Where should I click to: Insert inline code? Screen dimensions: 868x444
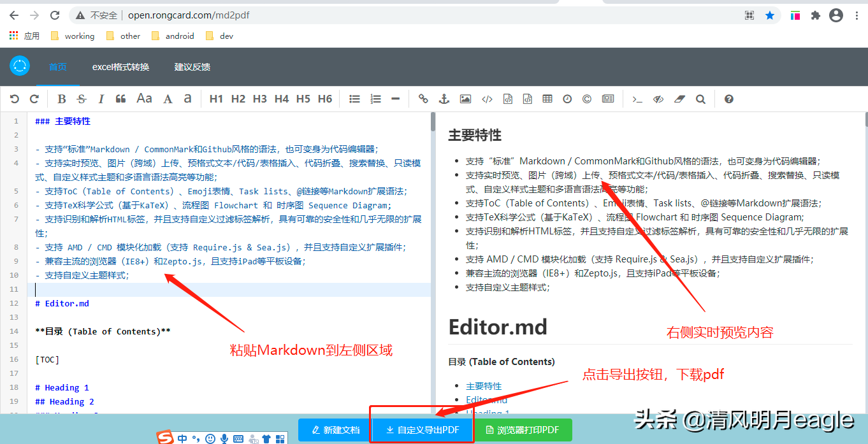point(487,99)
